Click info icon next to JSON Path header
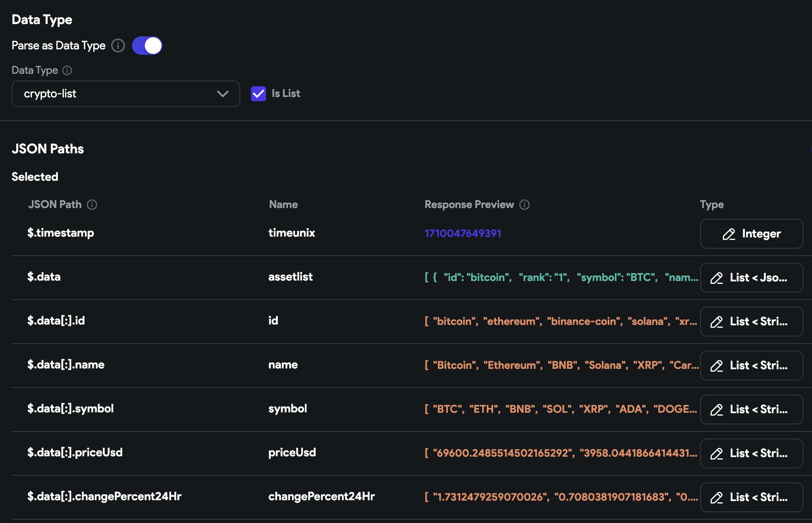Image resolution: width=812 pixels, height=523 pixels. coord(92,205)
